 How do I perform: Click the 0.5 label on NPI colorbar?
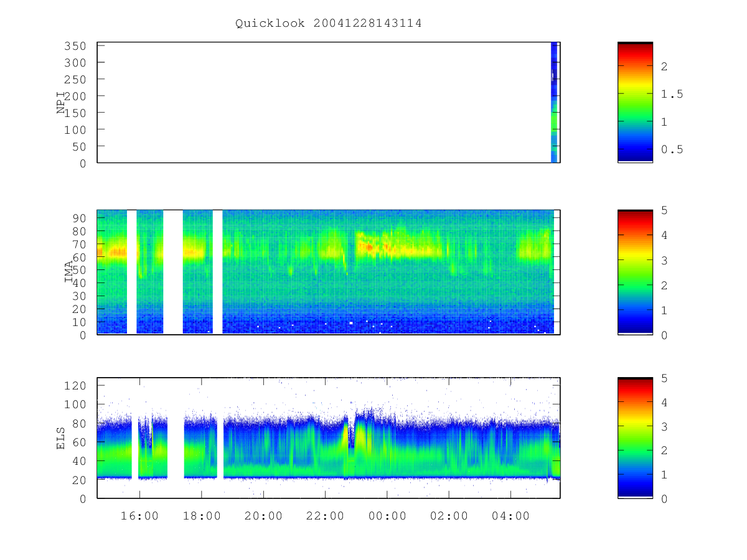pos(671,149)
